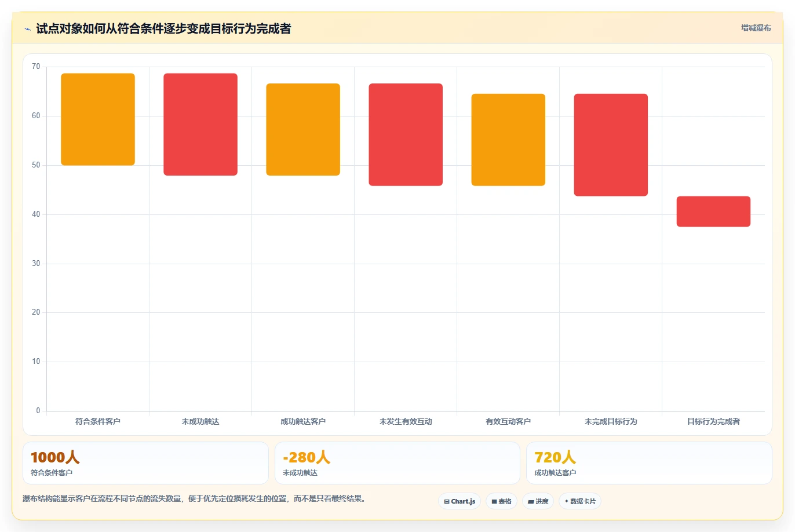Click the 符合条件客户 x-axis label
Screen dimensions: 795x532
click(x=98, y=421)
